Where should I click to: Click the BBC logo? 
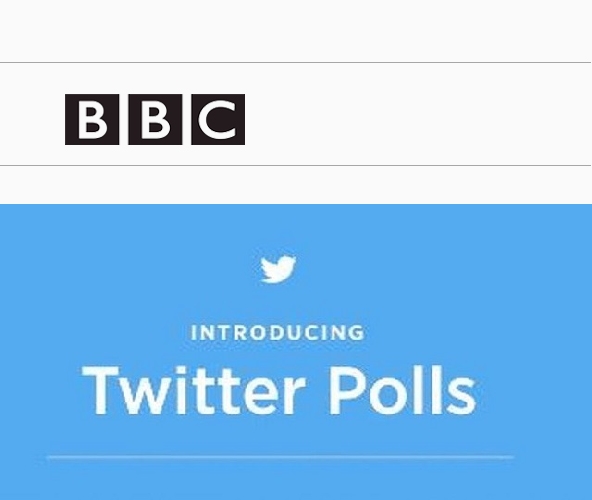pyautogui.click(x=155, y=119)
